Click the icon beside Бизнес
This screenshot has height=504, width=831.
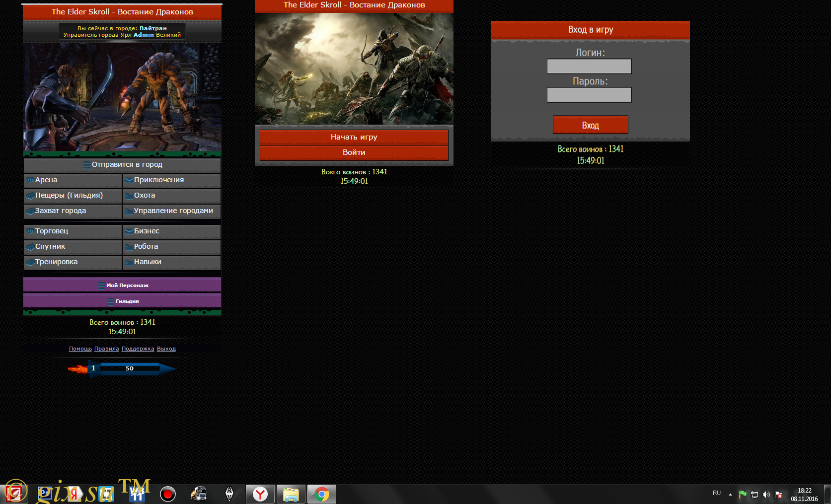click(x=129, y=232)
